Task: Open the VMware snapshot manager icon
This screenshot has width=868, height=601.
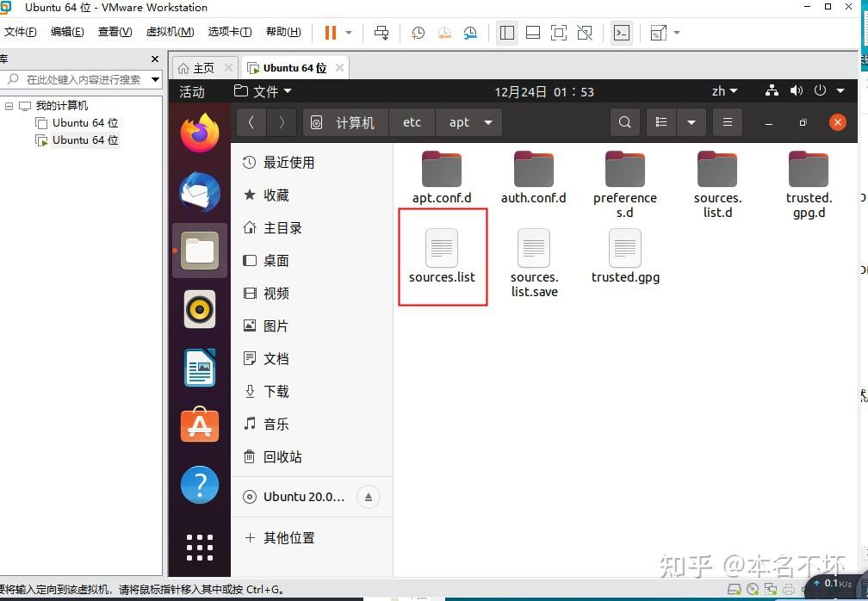Action: (x=470, y=33)
